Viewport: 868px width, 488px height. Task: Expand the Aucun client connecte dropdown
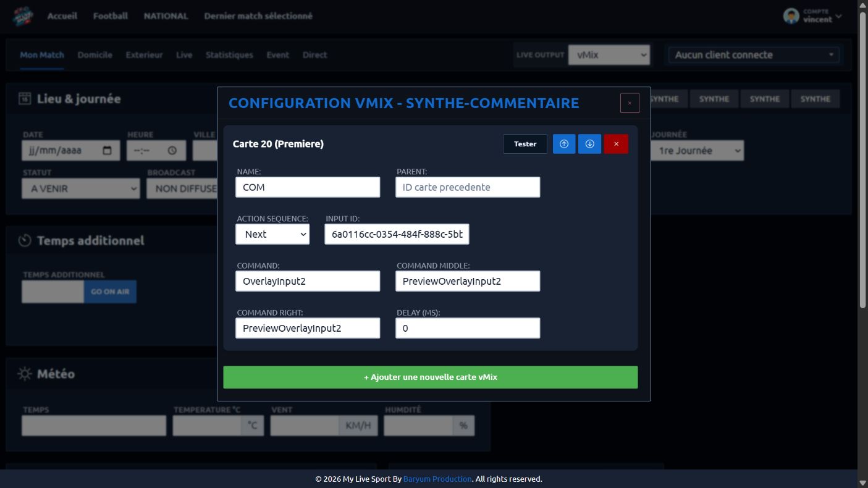click(x=754, y=54)
